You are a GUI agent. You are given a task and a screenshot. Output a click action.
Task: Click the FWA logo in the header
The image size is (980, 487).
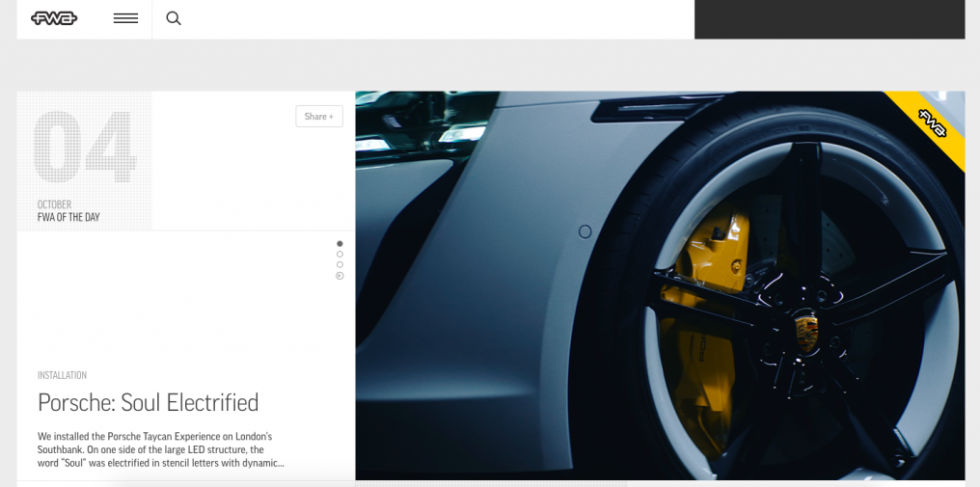(x=54, y=18)
